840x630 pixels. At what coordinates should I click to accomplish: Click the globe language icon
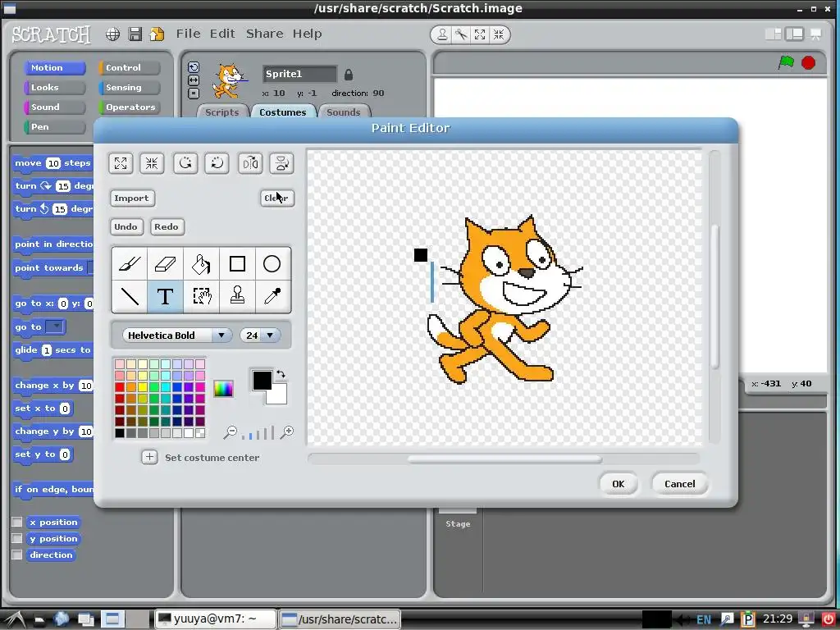click(112, 34)
